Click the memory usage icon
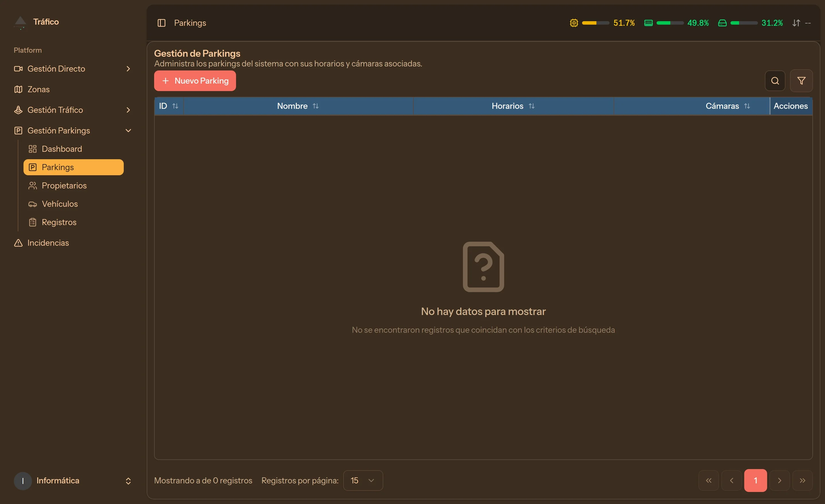The height and width of the screenshot is (504, 825). 648,23
